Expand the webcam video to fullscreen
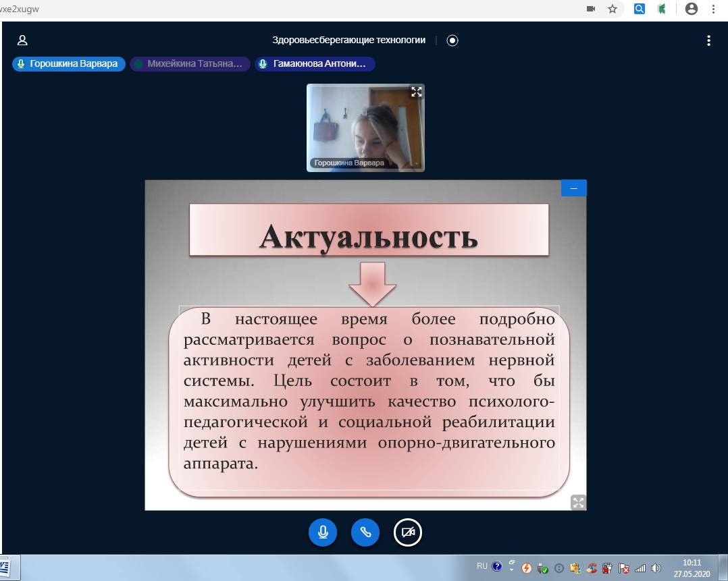 417,92
